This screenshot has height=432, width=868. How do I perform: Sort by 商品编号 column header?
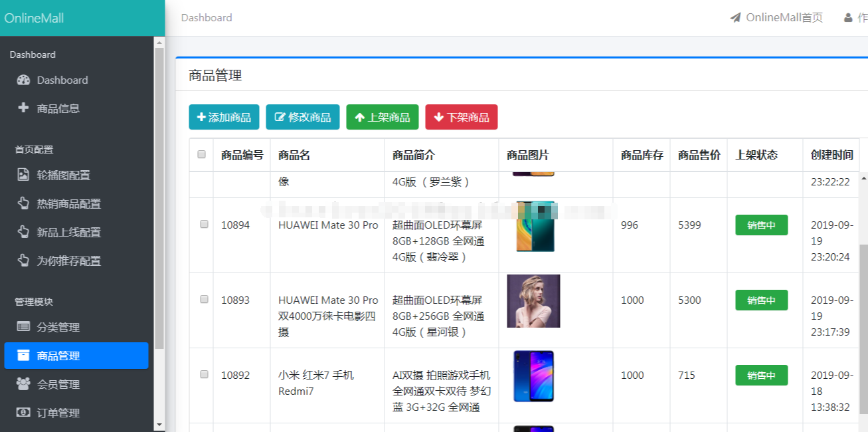[x=242, y=155]
